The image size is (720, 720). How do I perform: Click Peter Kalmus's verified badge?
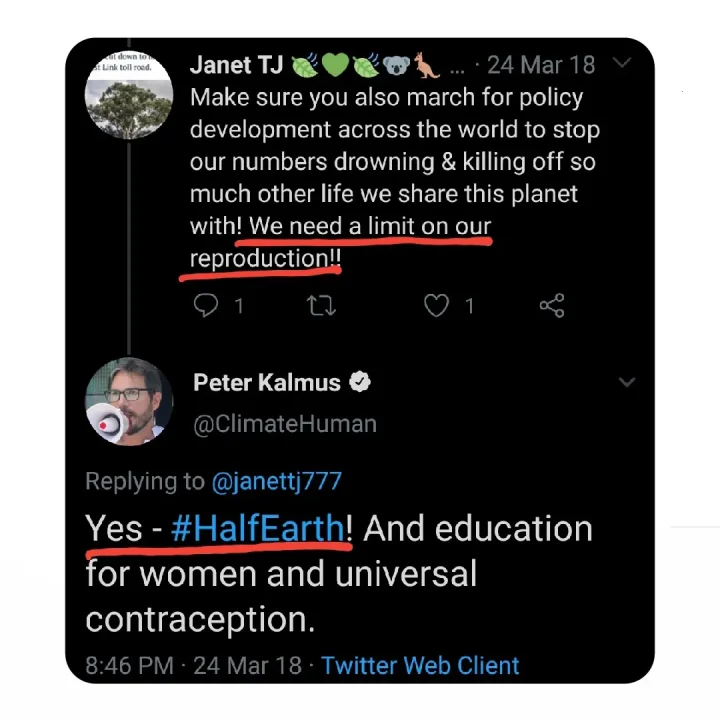point(361,383)
